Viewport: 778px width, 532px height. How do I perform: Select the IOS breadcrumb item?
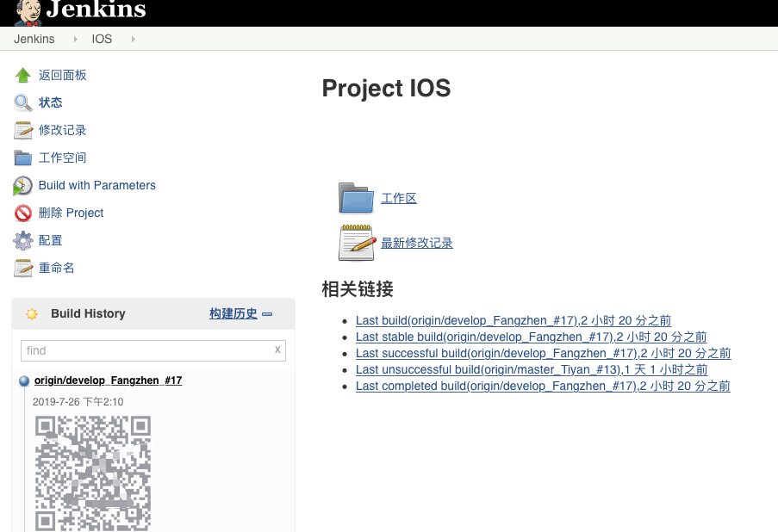102,40
